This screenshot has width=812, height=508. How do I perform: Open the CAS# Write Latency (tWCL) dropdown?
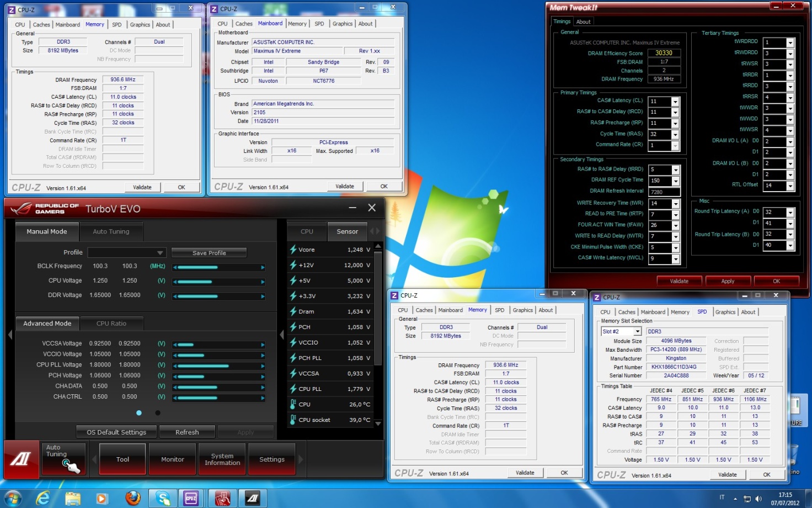coord(675,258)
